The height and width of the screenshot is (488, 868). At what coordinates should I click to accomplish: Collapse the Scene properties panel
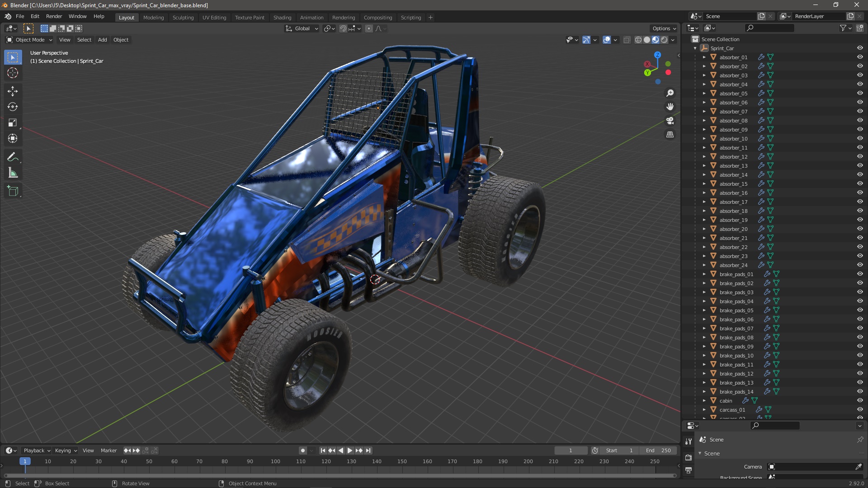click(x=700, y=453)
